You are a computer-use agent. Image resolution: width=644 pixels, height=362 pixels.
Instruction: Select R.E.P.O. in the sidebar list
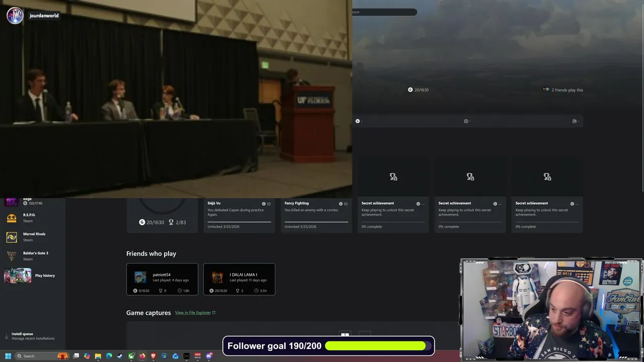(33, 218)
